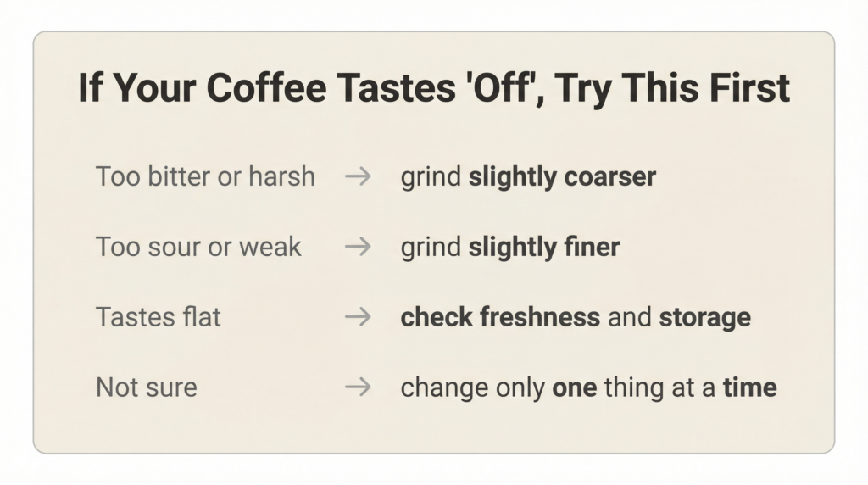
Task: Click 'Try This First' in the heading
Action: [x=688, y=89]
